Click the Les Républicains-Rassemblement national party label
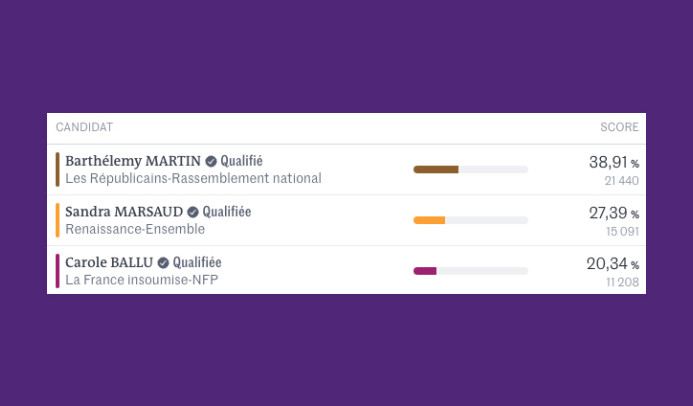The image size is (693, 406). pyautogui.click(x=193, y=179)
